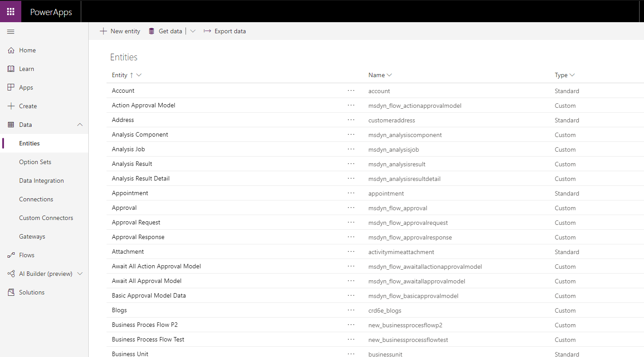Open the Entity column filter dropdown
Viewport: 644px width, 357px height.
point(139,75)
